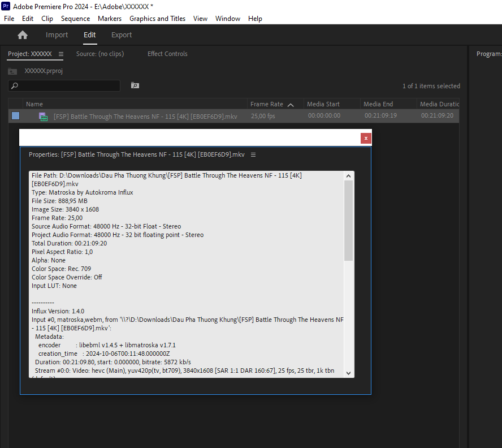Select the film strip clip icon in the bin

(x=43, y=115)
